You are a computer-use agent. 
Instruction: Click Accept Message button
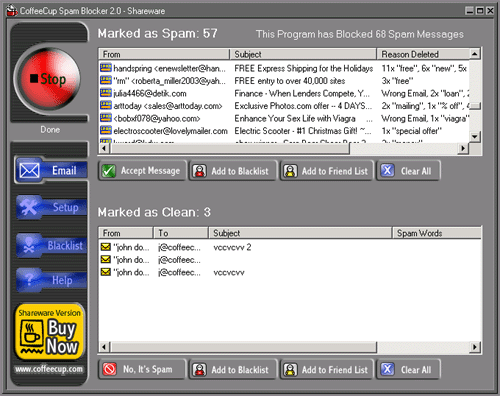point(142,171)
